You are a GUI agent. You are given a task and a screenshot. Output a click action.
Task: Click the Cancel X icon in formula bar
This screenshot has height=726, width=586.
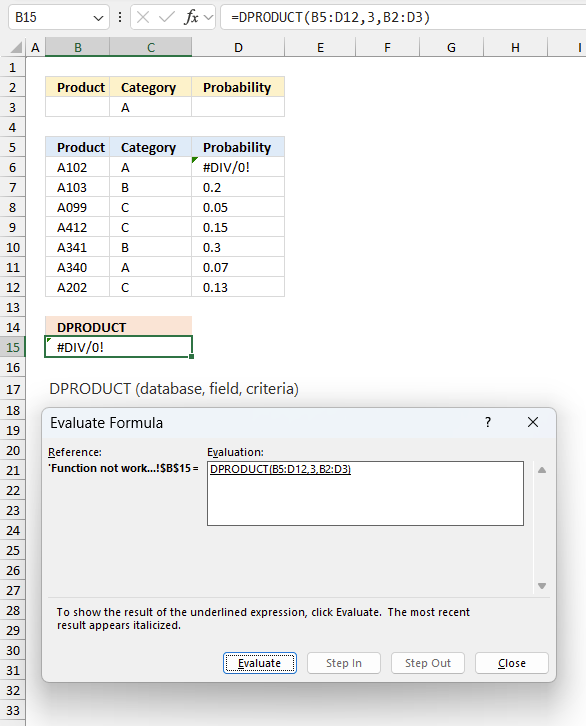(143, 18)
